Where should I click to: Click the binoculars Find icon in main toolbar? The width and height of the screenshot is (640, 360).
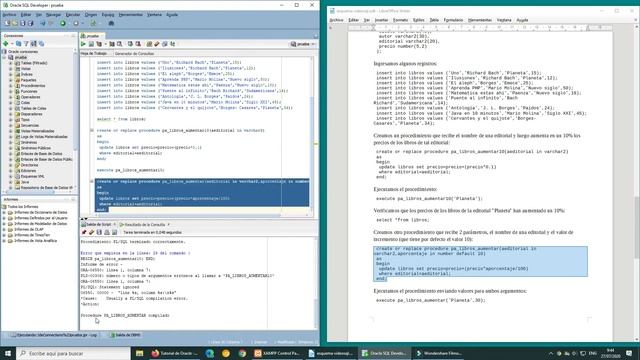tap(111, 23)
